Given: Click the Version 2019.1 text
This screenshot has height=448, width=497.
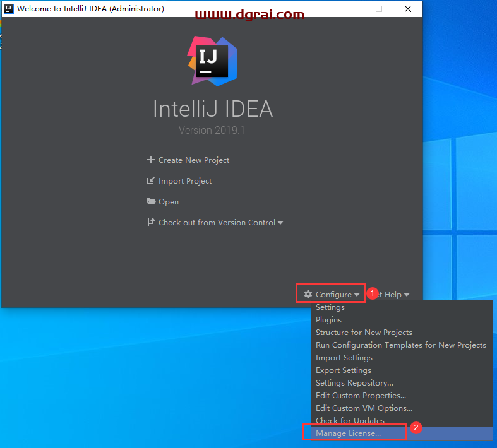Looking at the screenshot, I should tap(212, 130).
